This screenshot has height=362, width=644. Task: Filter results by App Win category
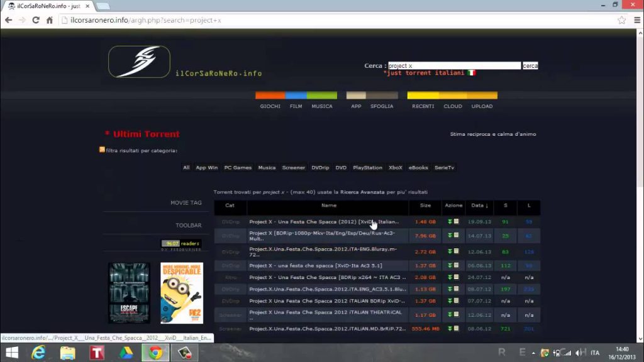coord(206,167)
